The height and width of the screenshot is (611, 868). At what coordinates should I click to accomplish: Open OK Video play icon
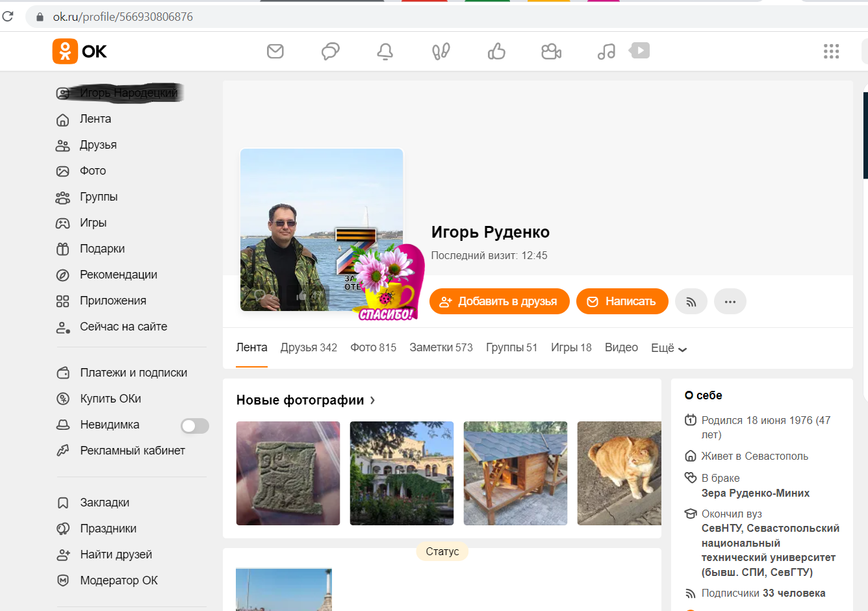coord(639,50)
